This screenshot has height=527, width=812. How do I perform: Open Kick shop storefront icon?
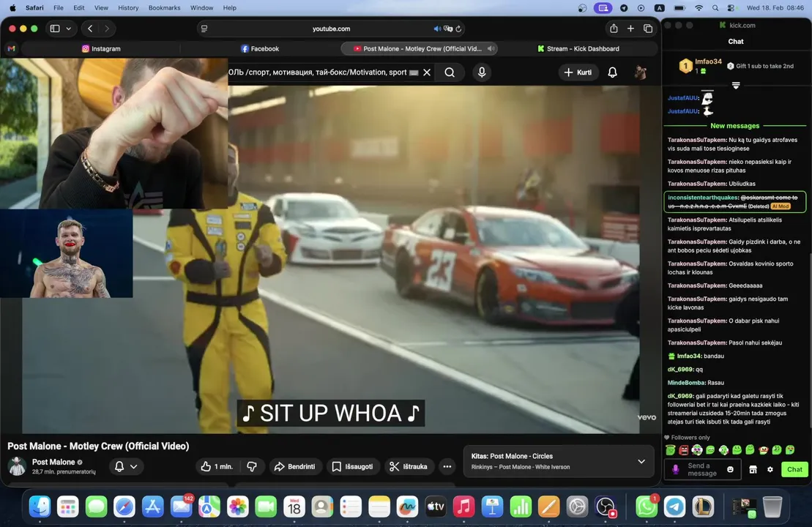point(753,469)
